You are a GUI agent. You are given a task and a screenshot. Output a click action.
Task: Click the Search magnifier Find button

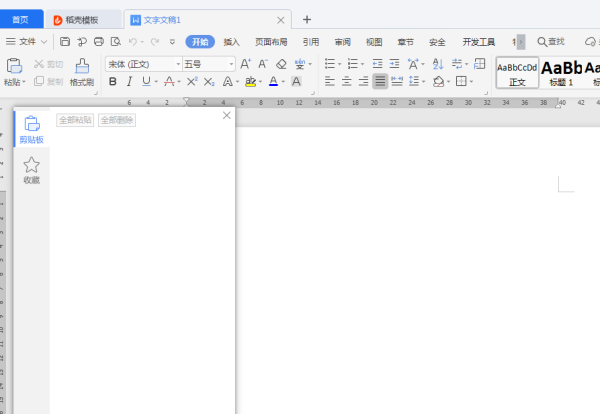[551, 41]
